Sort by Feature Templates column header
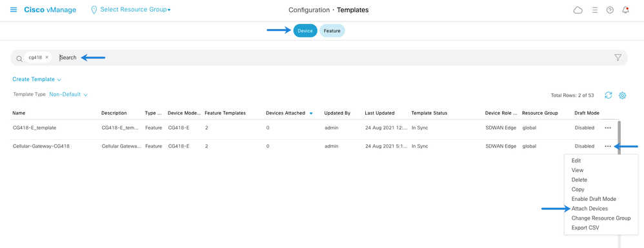Screen dimensions: 644x248 point(225,113)
